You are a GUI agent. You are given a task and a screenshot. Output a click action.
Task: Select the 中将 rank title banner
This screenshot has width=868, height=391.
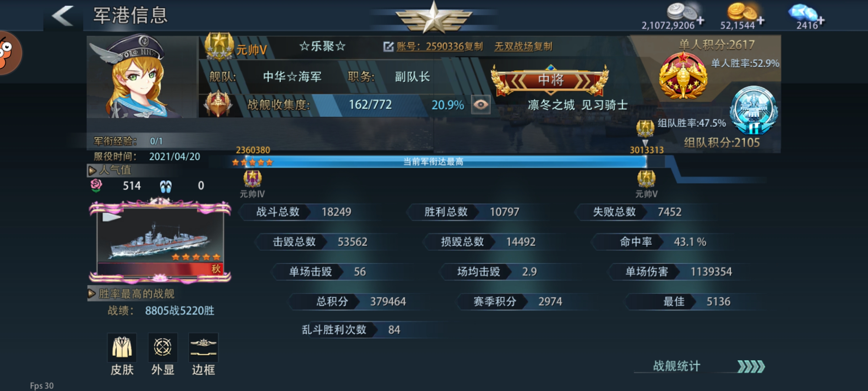click(550, 80)
